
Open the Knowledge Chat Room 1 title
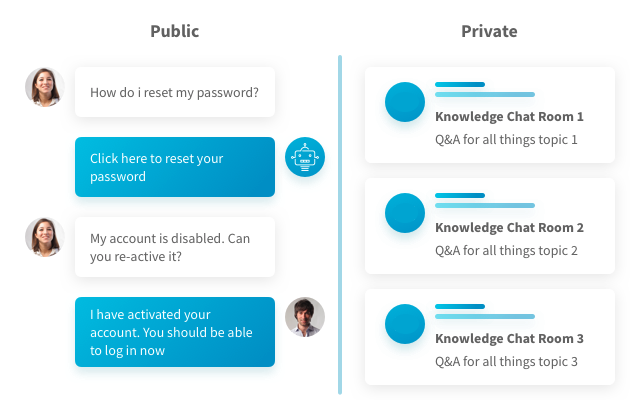[509, 117]
